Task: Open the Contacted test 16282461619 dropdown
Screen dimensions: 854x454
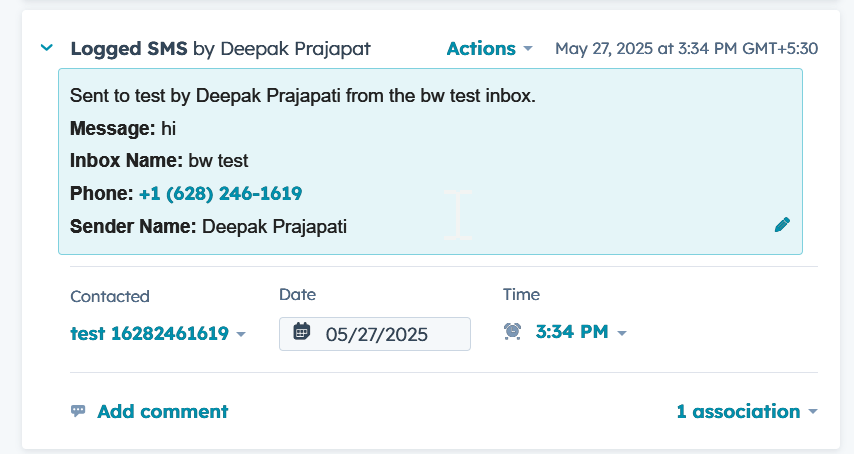Action: pyautogui.click(x=158, y=333)
